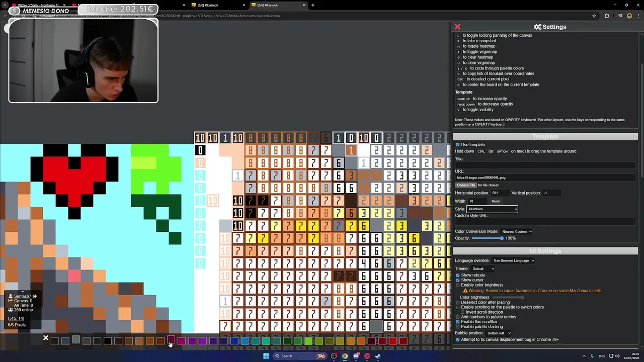Click the Choose File button
Image resolution: width=644 pixels, height=362 pixels.
[x=466, y=185]
